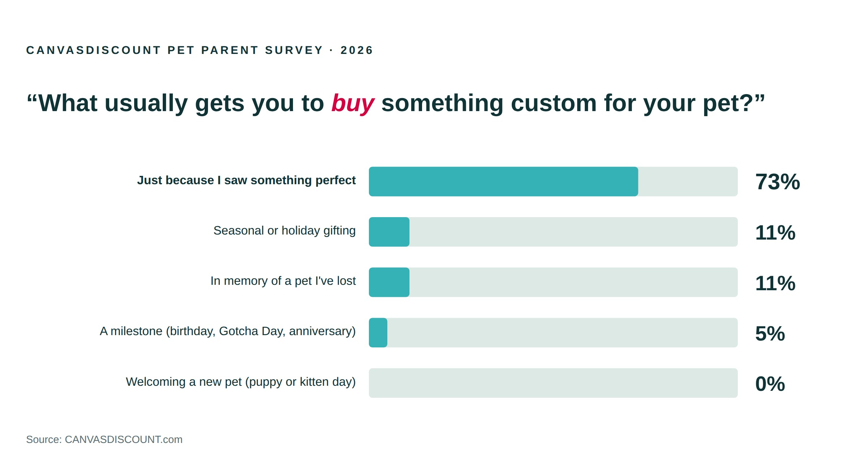Click the 0% value text

(770, 384)
